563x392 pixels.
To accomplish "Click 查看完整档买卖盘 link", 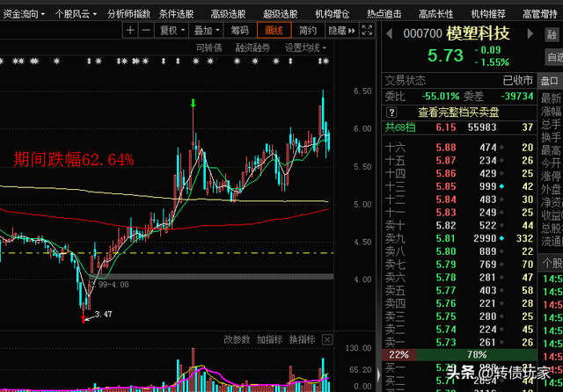I will [x=458, y=113].
